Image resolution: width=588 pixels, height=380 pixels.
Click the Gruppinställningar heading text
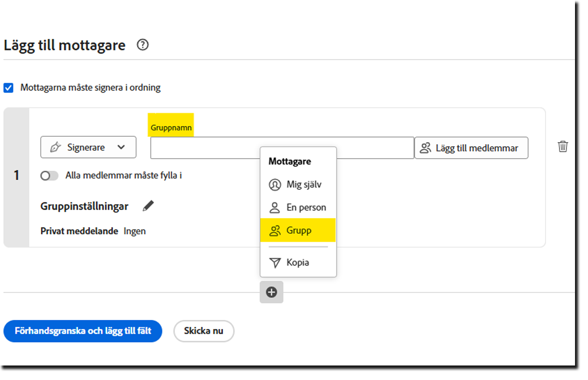(84, 206)
